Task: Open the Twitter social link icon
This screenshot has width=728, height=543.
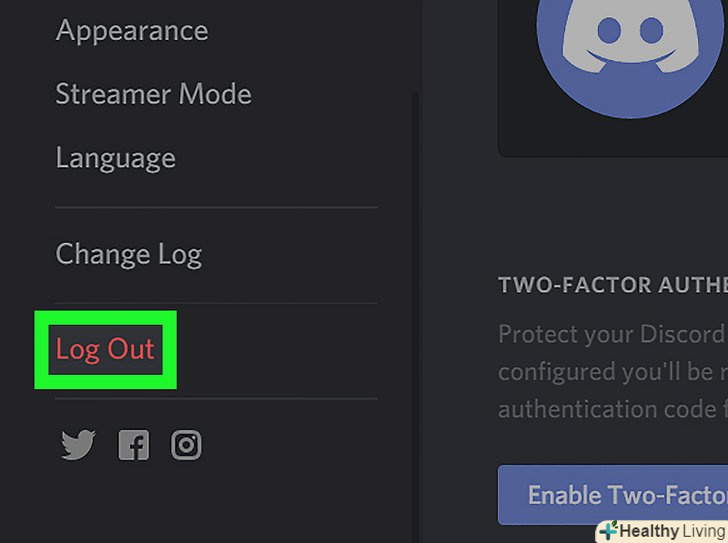Action: point(77,445)
